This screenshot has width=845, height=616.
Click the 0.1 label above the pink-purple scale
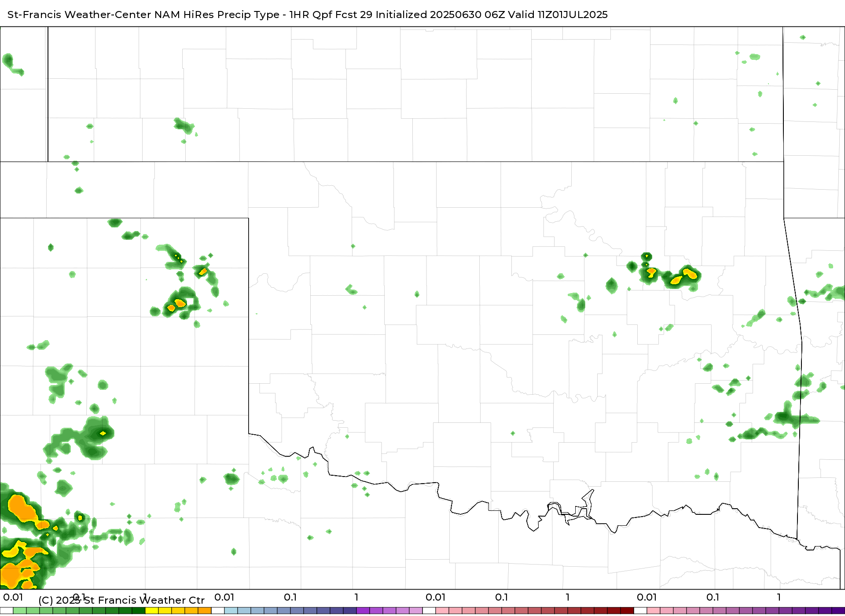(713, 597)
